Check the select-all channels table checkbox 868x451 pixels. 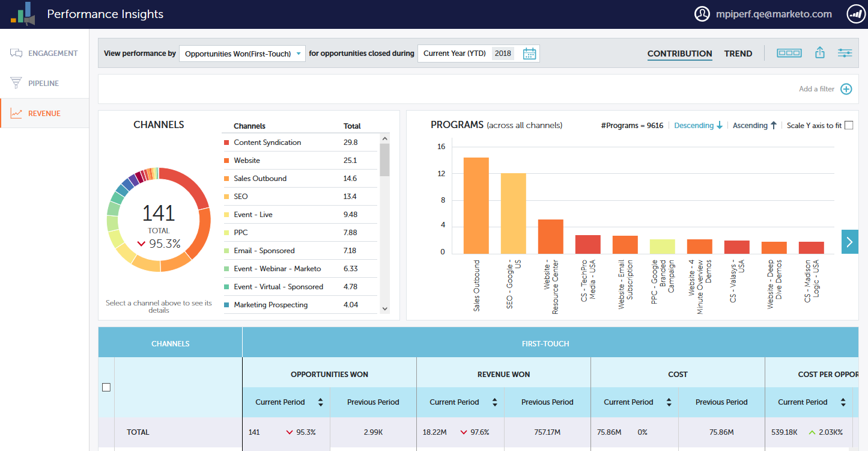point(106,387)
